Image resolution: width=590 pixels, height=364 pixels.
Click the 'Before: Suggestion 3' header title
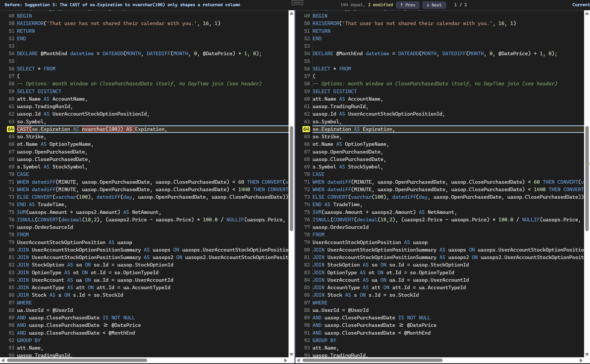click(122, 5)
